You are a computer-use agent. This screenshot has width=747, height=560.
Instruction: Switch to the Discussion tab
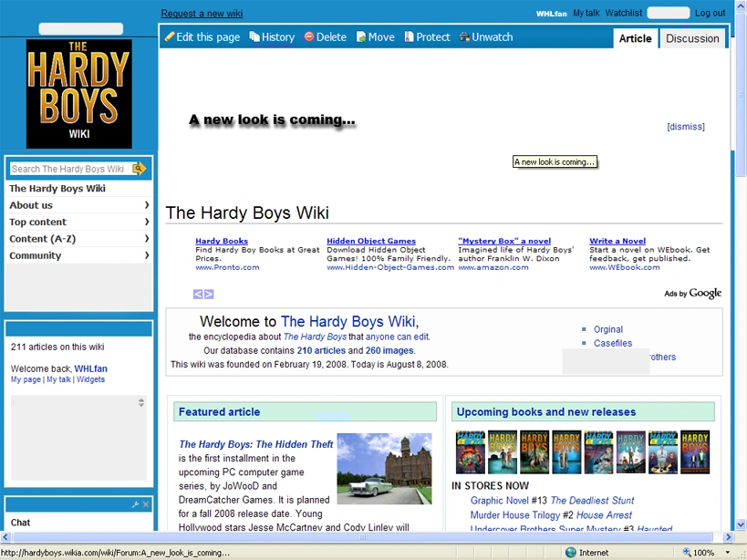[692, 38]
